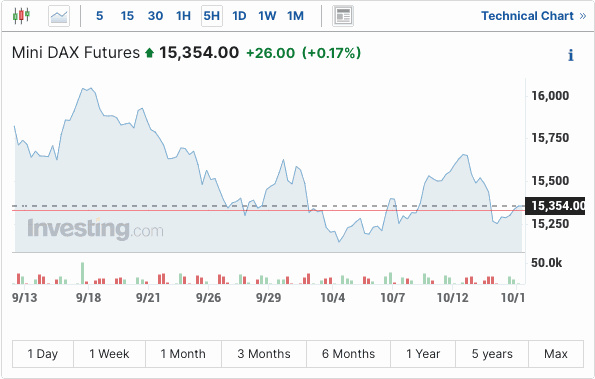Click the 10/12 date label

tap(453, 297)
